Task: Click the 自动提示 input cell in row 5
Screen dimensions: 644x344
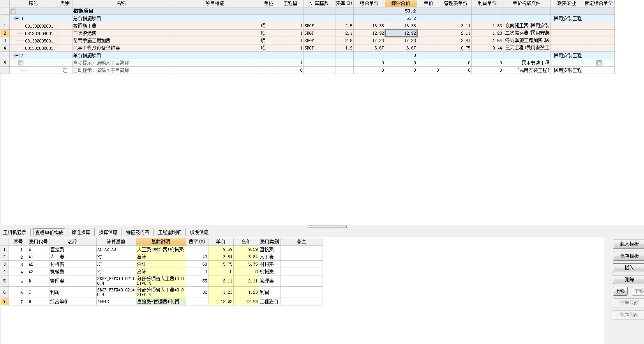Action: 121,63
